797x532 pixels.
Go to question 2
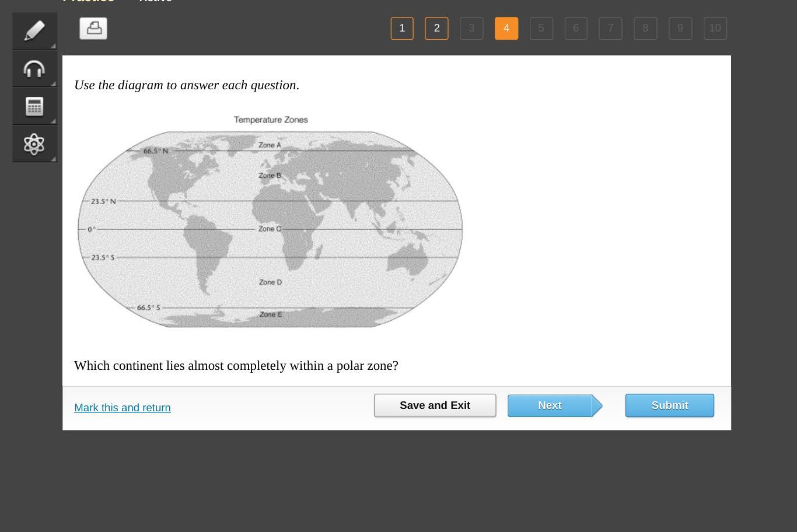point(436,28)
